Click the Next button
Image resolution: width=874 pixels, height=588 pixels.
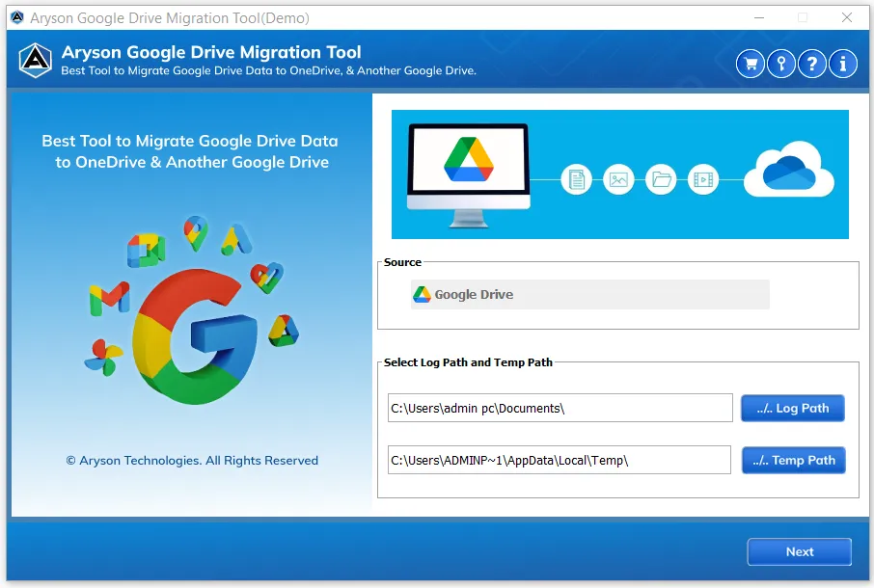(800, 551)
